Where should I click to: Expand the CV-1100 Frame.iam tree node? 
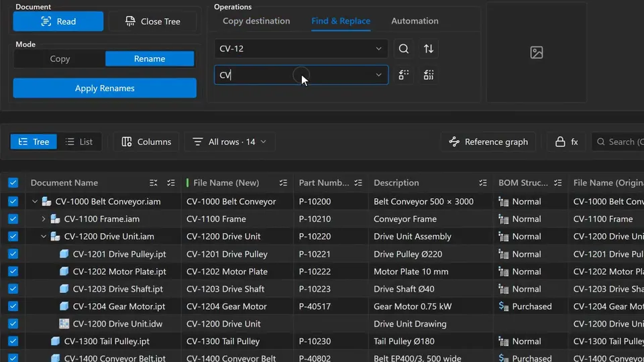43,219
